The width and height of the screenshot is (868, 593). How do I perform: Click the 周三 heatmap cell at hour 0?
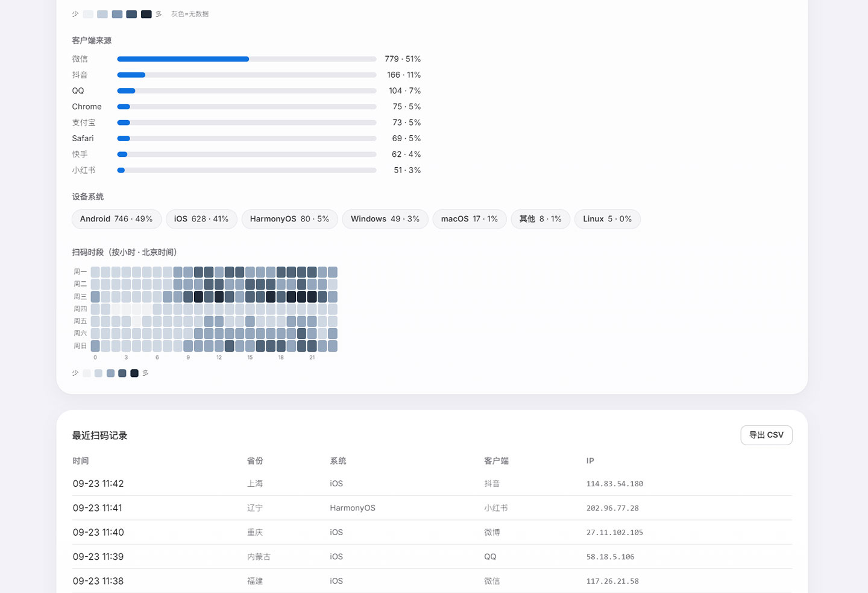point(95,297)
